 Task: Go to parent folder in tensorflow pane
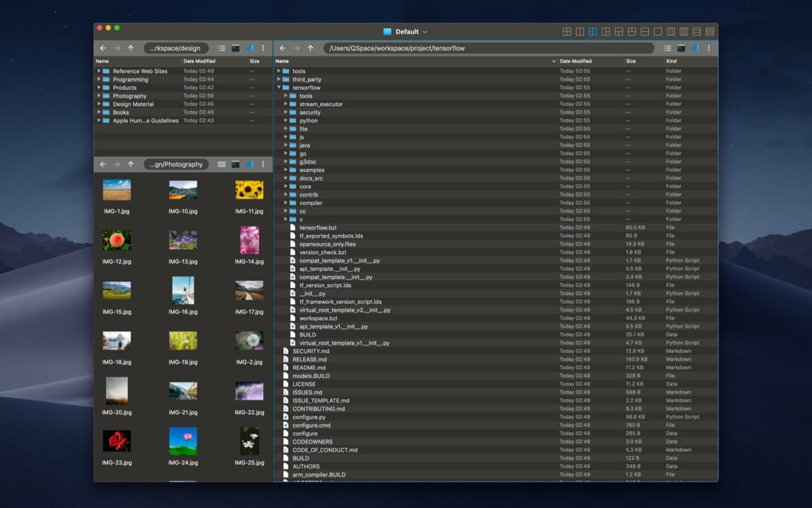click(x=311, y=48)
